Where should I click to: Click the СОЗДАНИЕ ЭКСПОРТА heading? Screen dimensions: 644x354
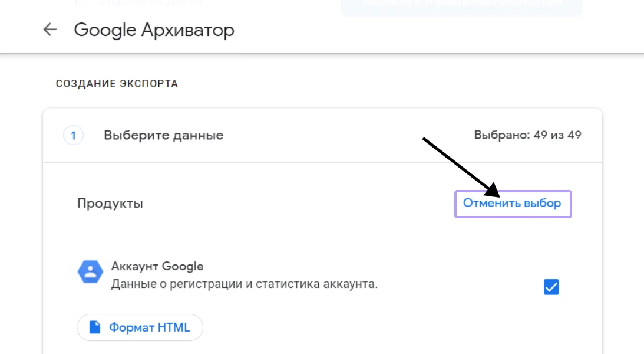click(117, 84)
